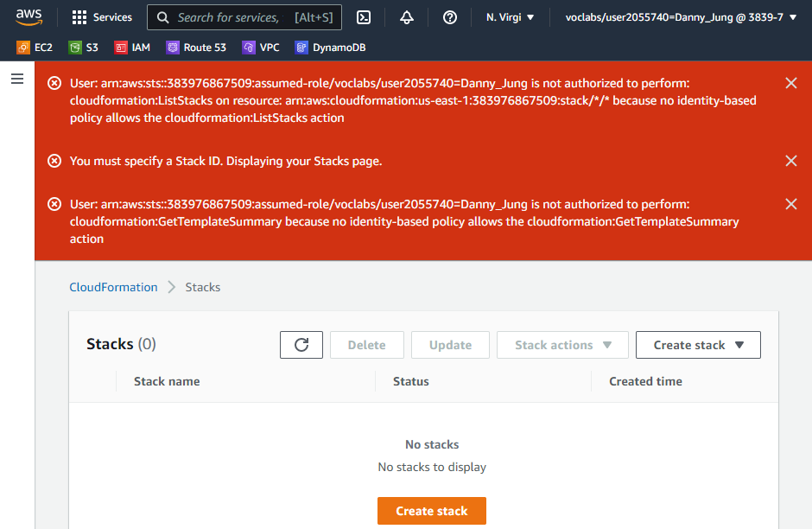Click the bold 'No stacks' message
812x529 pixels.
(x=432, y=444)
